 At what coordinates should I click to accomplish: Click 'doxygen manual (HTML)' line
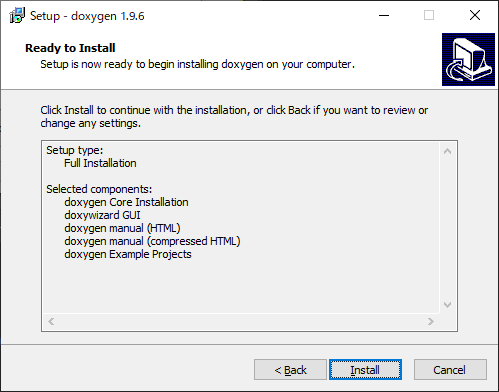122,228
